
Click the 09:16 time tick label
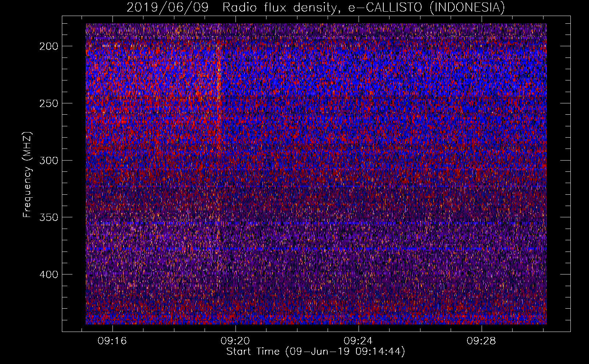tap(112, 341)
